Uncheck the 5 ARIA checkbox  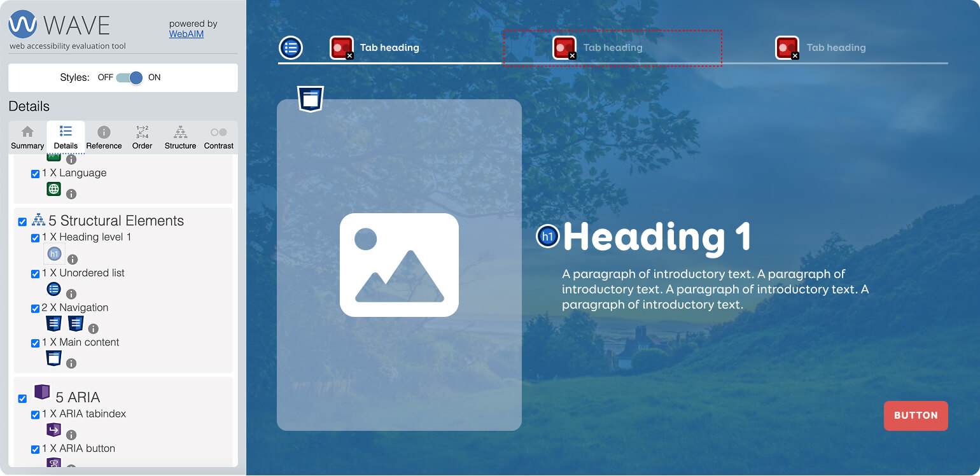pyautogui.click(x=22, y=398)
